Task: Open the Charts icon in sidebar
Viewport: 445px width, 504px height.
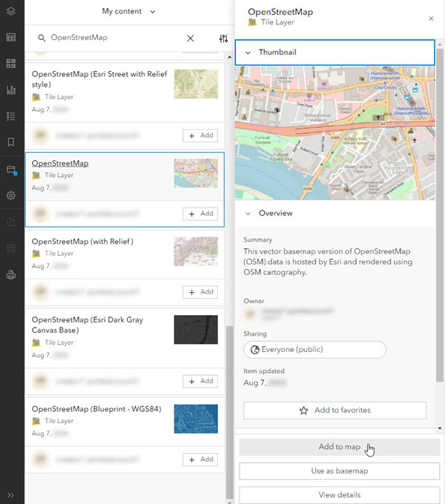Action: (11, 90)
